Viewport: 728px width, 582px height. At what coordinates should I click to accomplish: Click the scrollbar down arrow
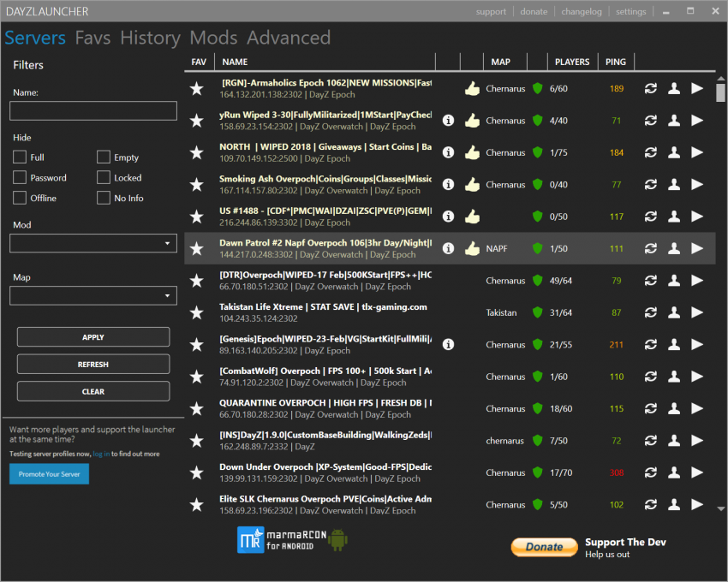[720, 509]
